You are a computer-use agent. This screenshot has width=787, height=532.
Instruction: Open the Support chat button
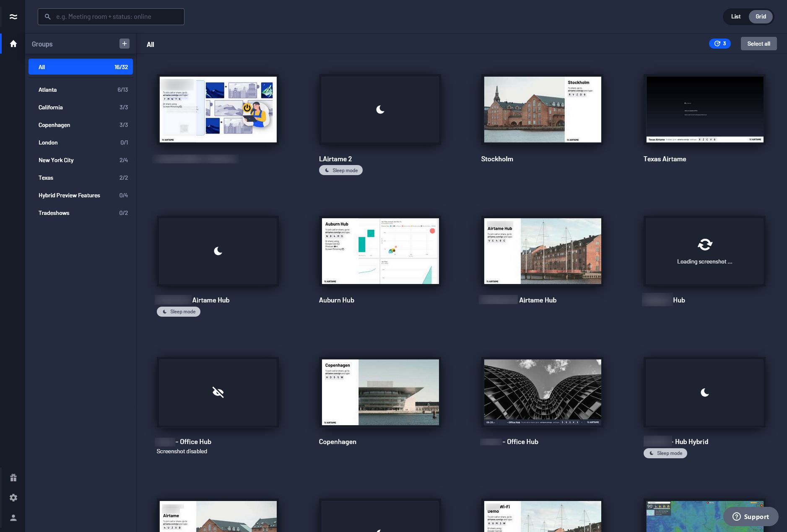pos(751,517)
